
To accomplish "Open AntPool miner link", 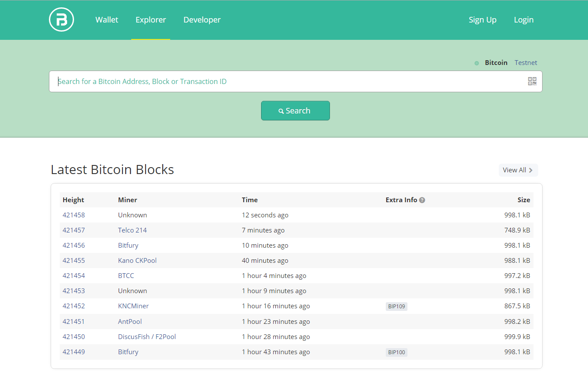I will [x=130, y=322].
